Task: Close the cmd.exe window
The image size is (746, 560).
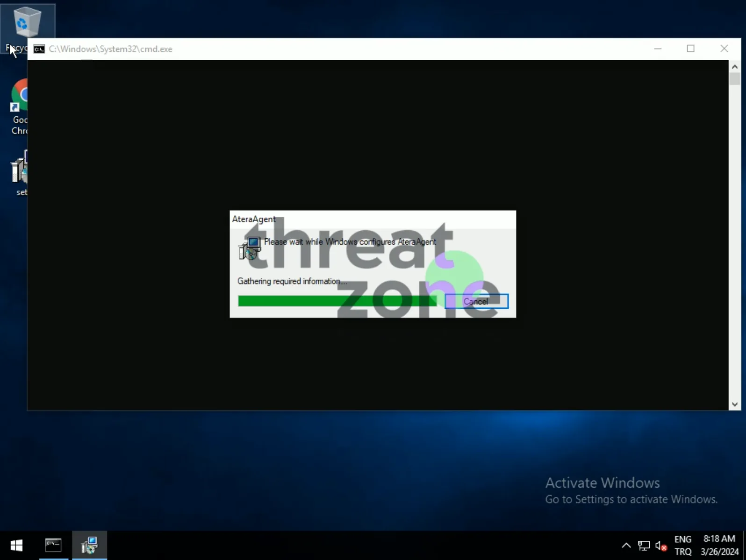Action: pos(724,49)
